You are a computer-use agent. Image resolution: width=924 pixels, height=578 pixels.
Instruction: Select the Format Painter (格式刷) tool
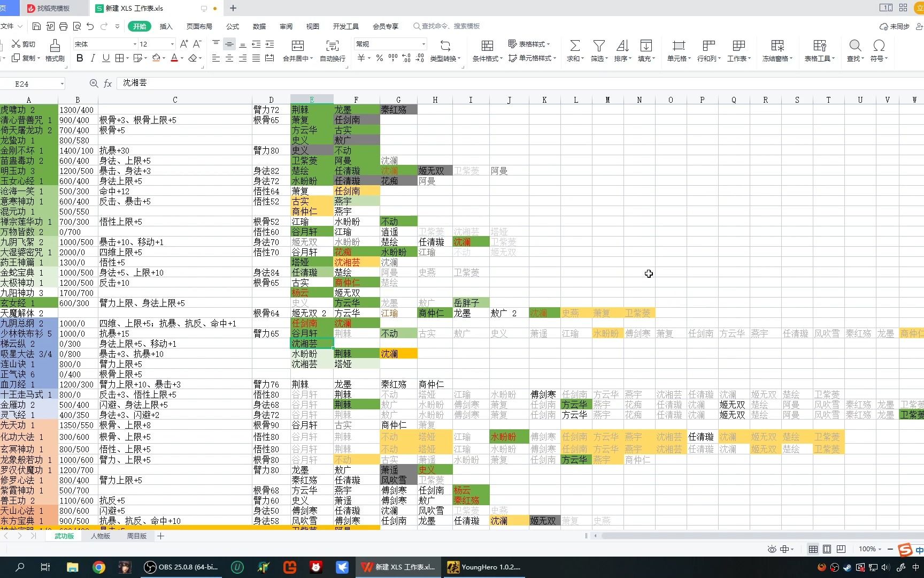point(55,45)
